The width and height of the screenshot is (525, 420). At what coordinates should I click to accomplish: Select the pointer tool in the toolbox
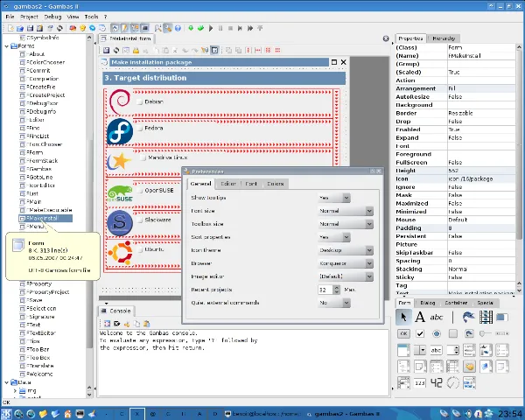coord(403,317)
